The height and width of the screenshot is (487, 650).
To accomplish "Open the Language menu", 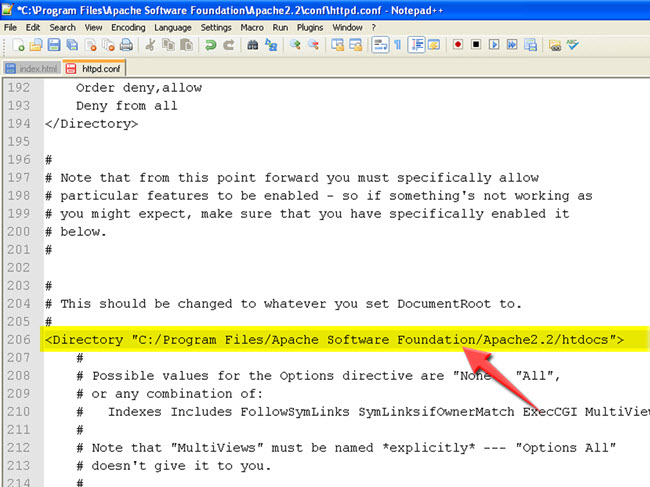I will [173, 27].
